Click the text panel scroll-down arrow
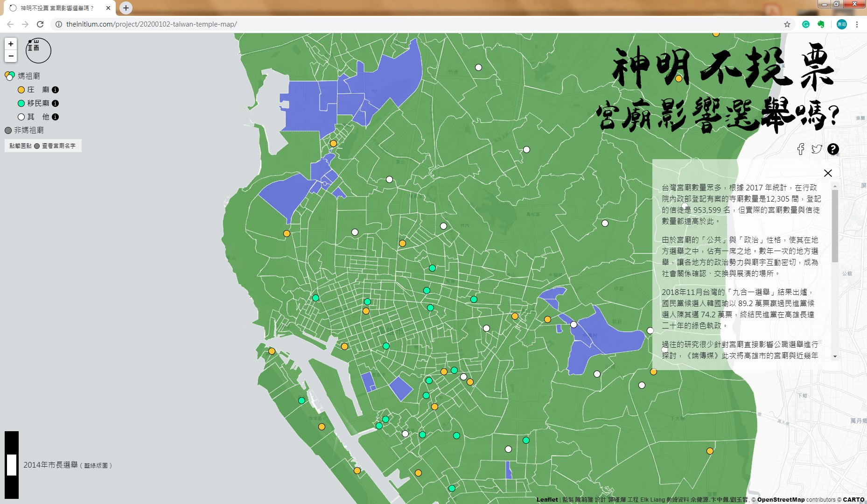Image resolution: width=867 pixels, height=504 pixels. point(835,357)
